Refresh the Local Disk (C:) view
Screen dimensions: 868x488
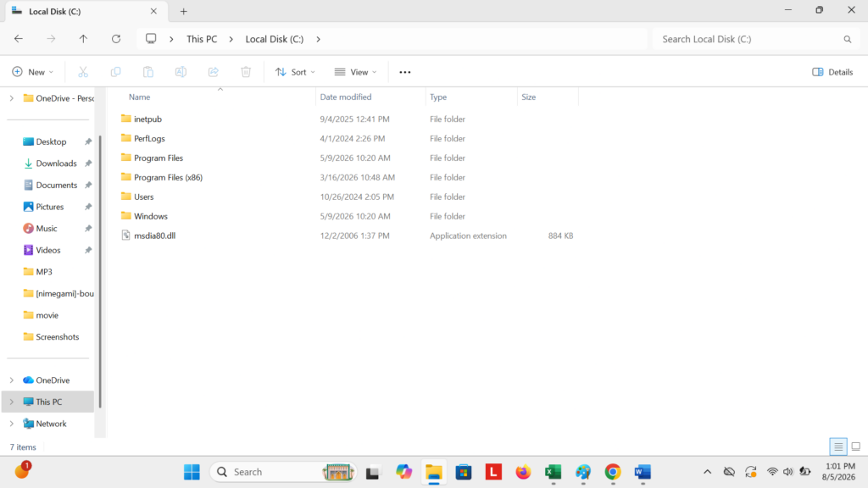click(x=115, y=39)
